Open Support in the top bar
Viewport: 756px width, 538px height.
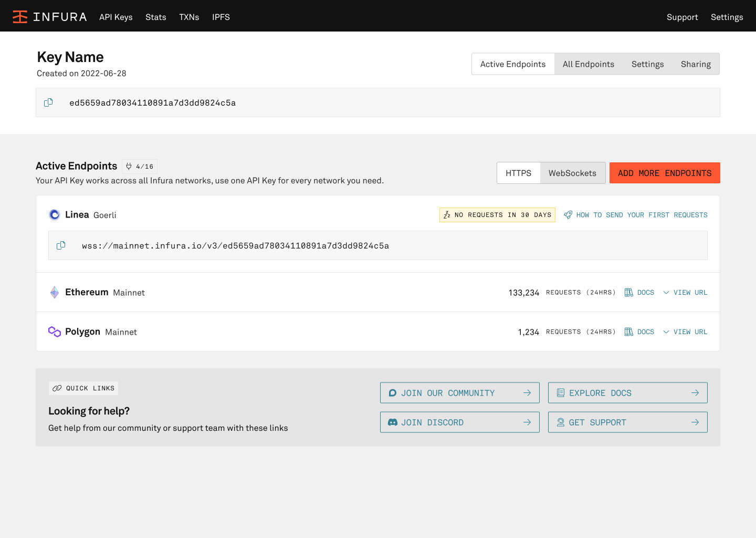(682, 17)
